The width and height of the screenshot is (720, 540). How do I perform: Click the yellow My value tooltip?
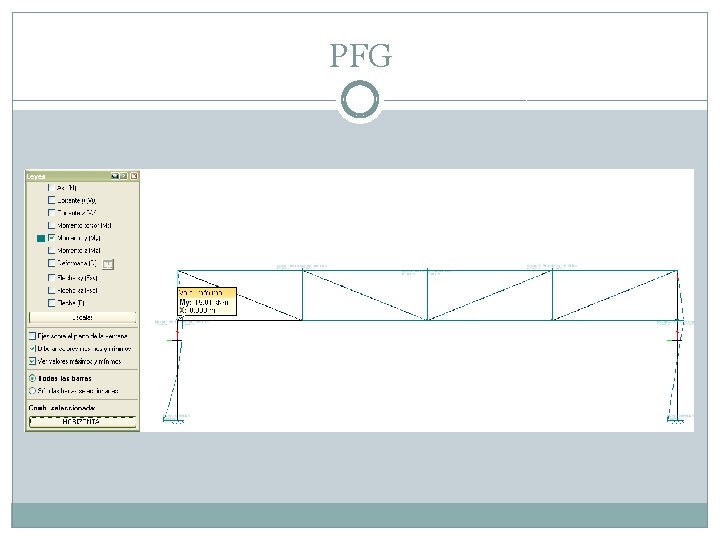[207, 302]
